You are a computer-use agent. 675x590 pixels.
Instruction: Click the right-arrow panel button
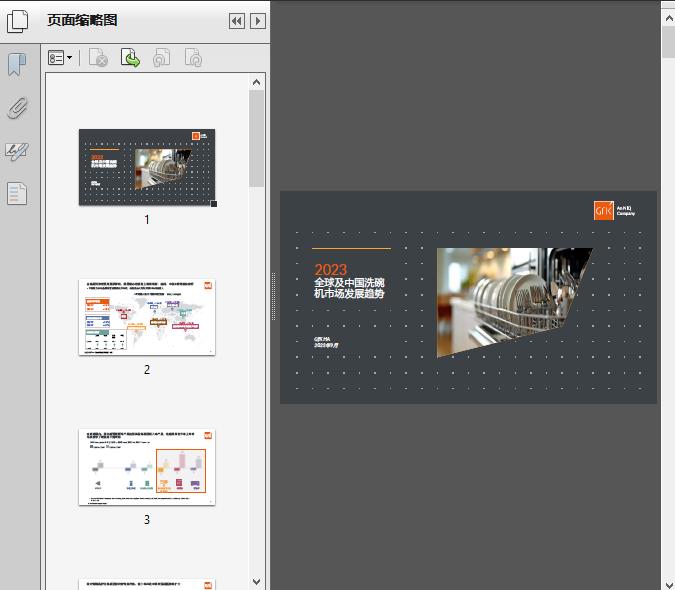pyautogui.click(x=258, y=21)
